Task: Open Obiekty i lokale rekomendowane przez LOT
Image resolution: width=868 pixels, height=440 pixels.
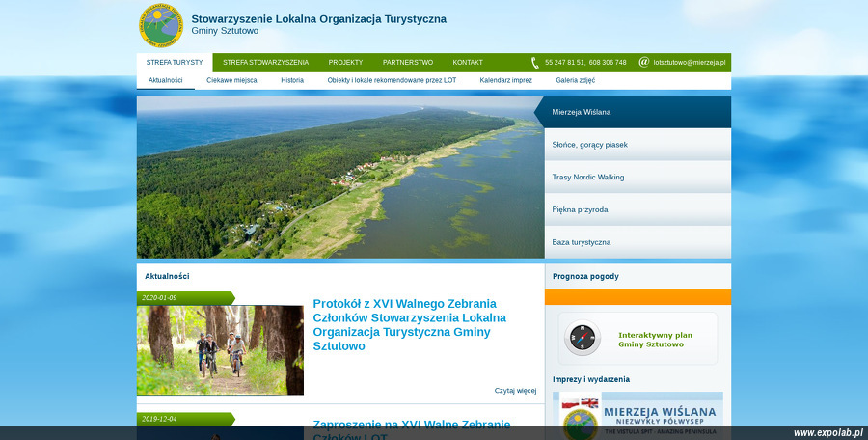Action: pyautogui.click(x=392, y=80)
